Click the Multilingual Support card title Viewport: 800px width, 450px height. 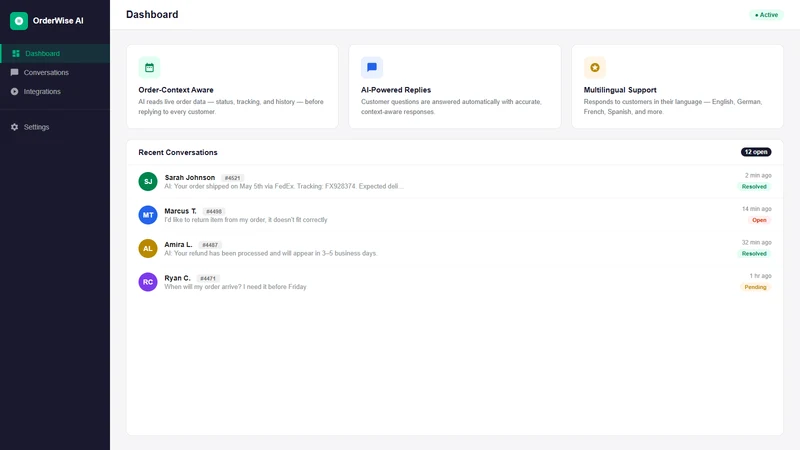(620, 90)
